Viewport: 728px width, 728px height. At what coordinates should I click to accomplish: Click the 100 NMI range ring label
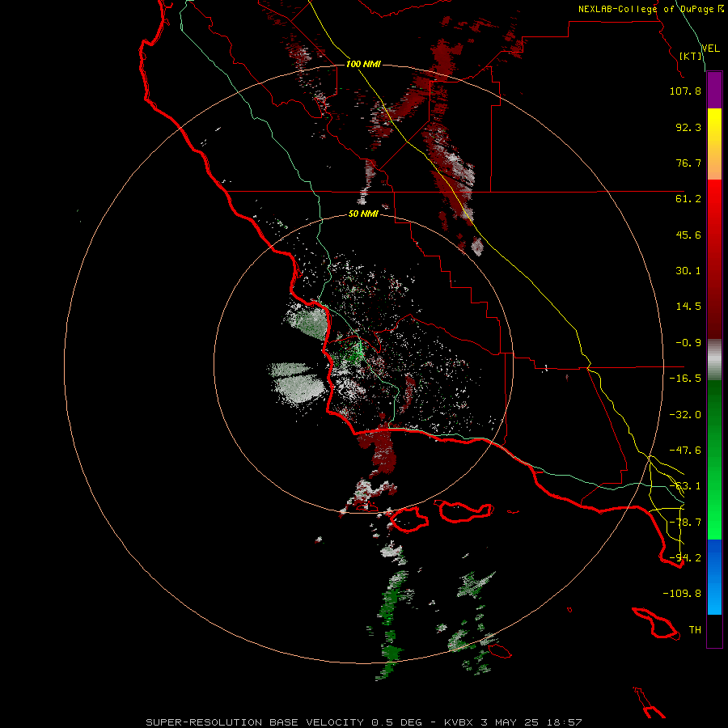(363, 64)
